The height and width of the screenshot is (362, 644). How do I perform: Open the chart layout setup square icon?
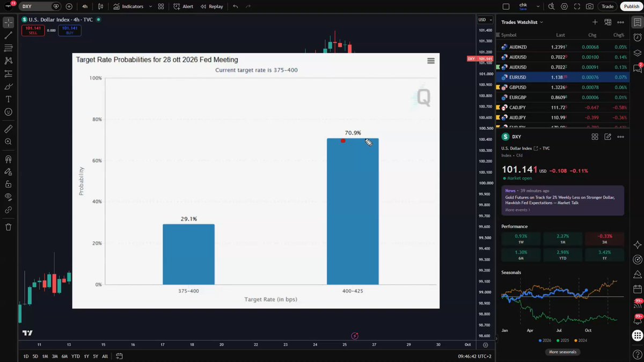coord(506,6)
